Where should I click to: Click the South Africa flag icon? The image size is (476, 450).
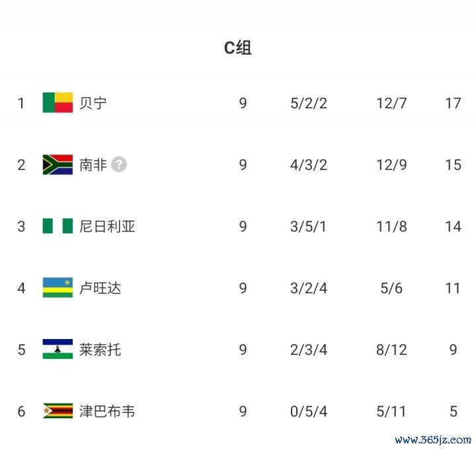(58, 165)
